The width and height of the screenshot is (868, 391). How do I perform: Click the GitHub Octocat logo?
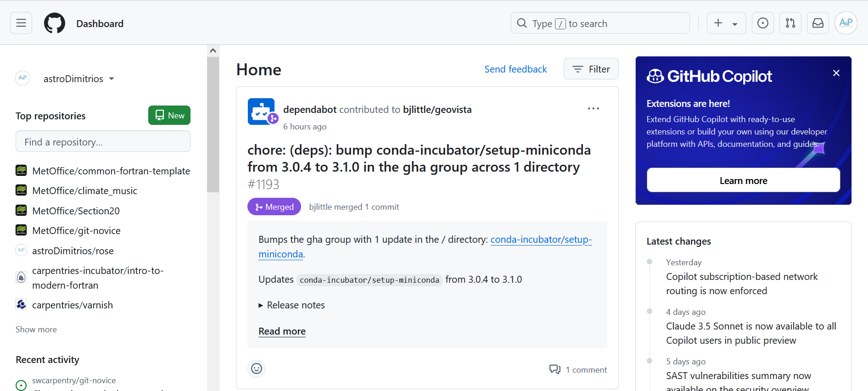55,23
